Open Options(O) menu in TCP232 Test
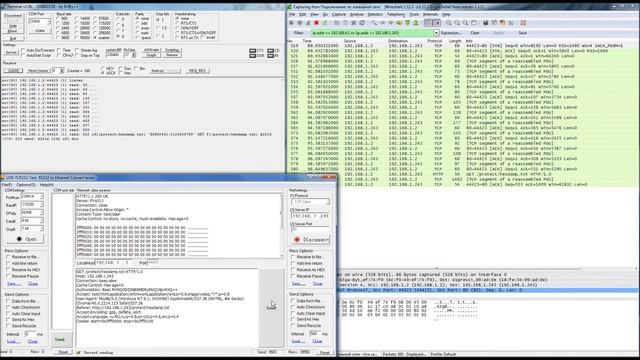This screenshot has height=360, width=640. [x=26, y=185]
